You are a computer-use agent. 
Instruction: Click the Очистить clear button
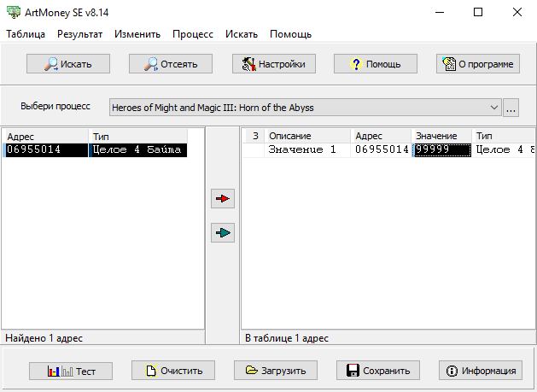point(173,371)
